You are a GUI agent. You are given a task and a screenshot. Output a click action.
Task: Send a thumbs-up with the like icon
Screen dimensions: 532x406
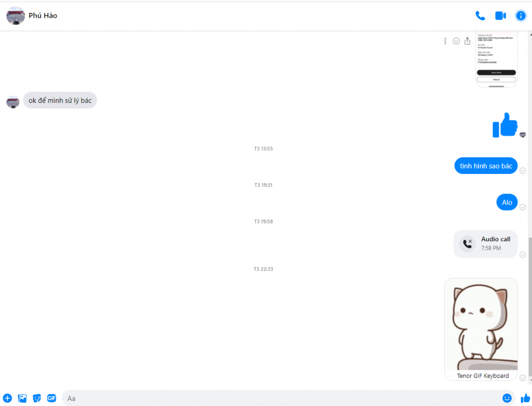tap(525, 398)
